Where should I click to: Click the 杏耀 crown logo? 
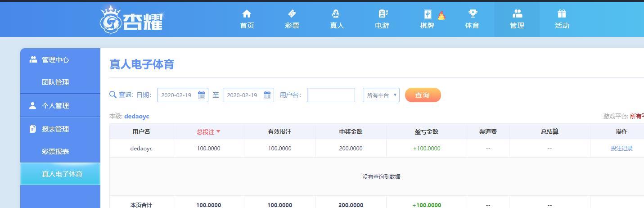(131, 19)
